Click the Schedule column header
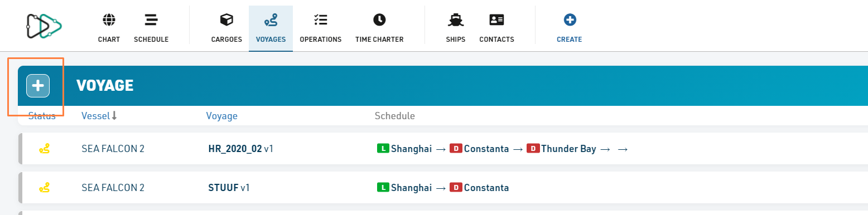868x215 pixels. 395,116
